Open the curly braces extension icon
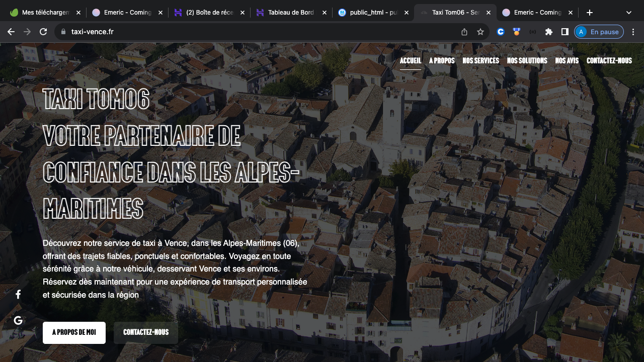Image resolution: width=644 pixels, height=362 pixels. pyautogui.click(x=533, y=32)
